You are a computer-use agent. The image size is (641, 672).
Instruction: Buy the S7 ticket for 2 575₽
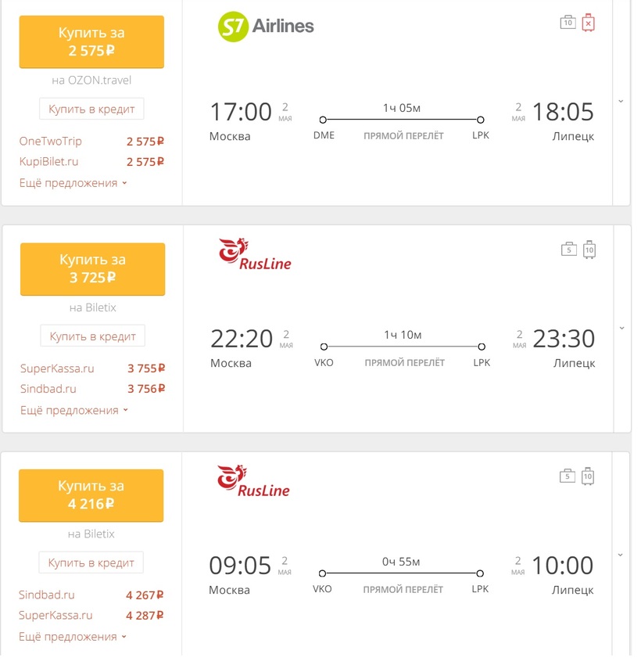[x=91, y=41]
